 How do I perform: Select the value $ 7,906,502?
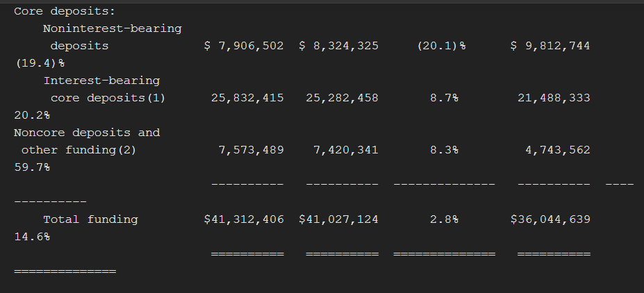tap(243, 46)
